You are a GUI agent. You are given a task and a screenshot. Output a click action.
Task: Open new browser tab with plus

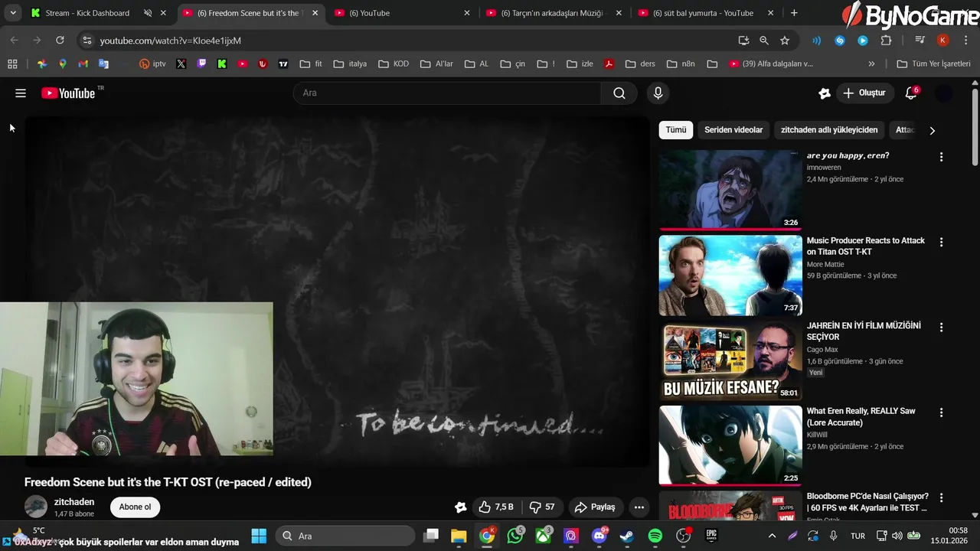pos(794,13)
